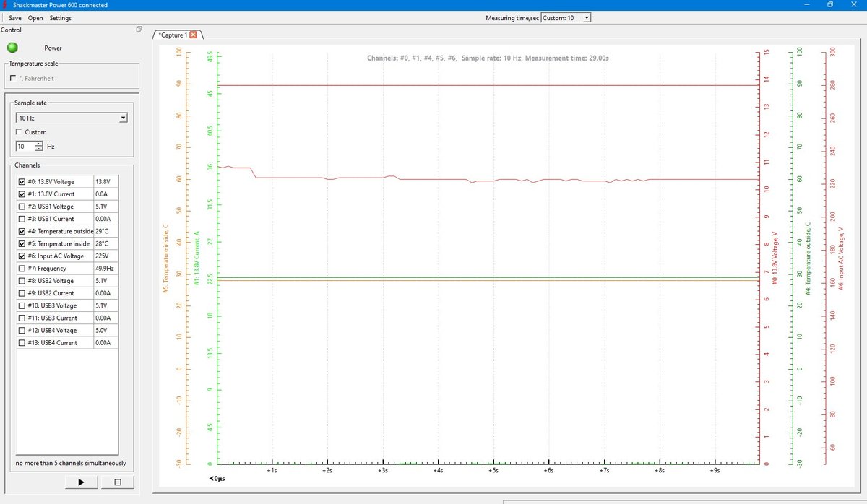
Task: Uncheck channel #4: Temperature outside
Action: (21, 231)
